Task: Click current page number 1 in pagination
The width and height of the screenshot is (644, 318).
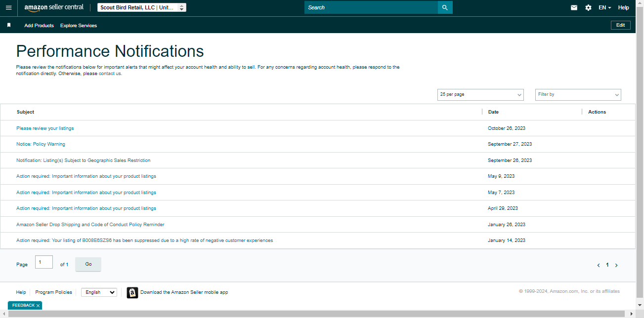Action: [x=607, y=265]
